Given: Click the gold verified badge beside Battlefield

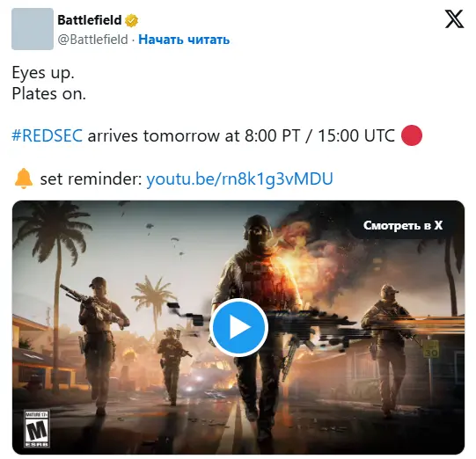Looking at the screenshot, I should (131, 20).
